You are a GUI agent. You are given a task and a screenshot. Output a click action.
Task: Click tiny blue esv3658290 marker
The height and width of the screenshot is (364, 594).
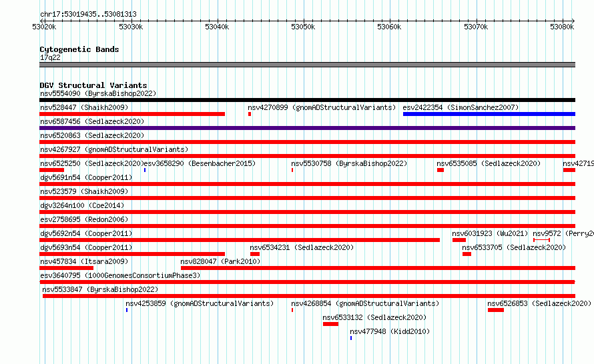pyautogui.click(x=145, y=170)
